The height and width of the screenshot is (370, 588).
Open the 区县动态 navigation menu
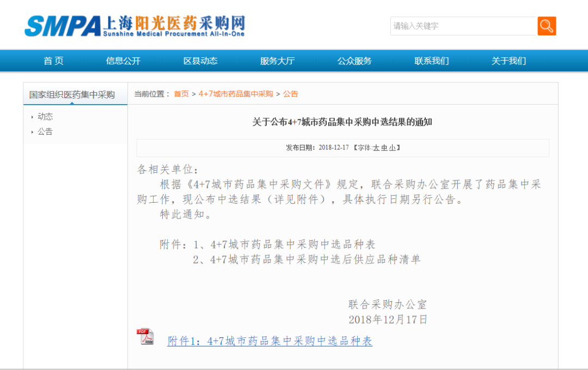(x=200, y=61)
